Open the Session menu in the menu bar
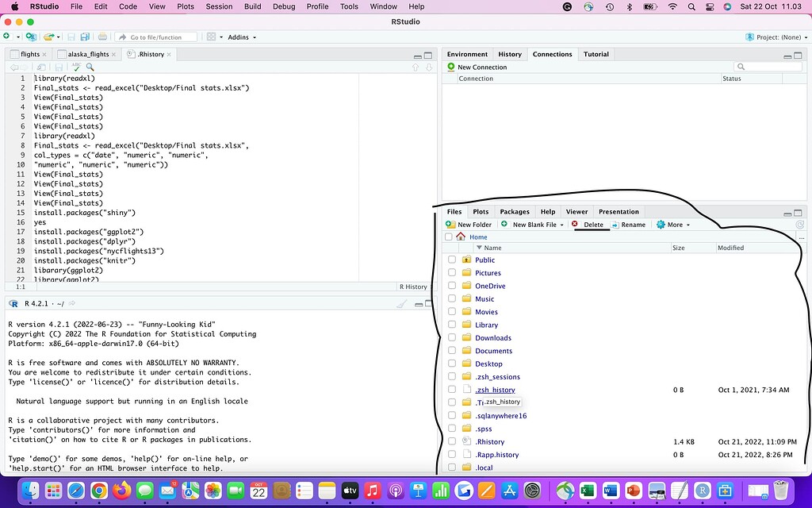The height and width of the screenshot is (508, 812). [x=219, y=6]
